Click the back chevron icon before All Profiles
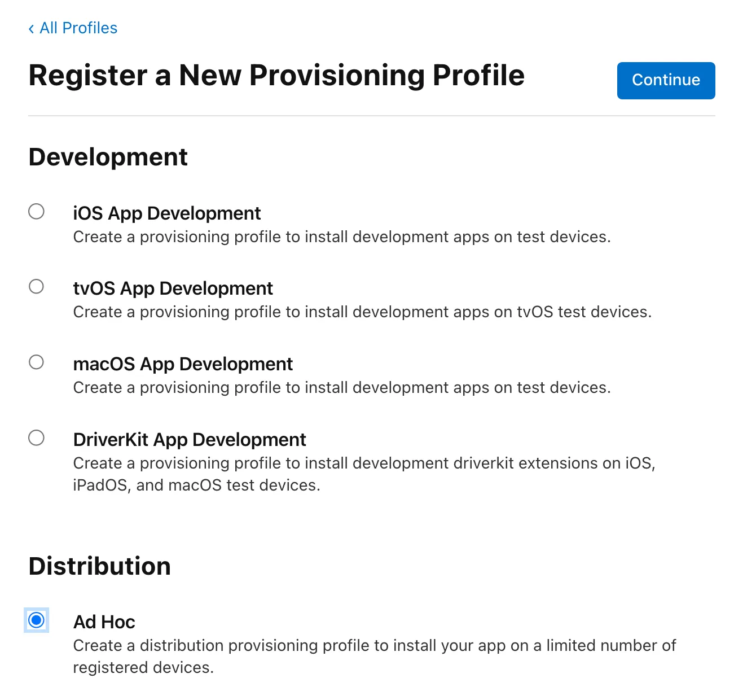Image resolution: width=756 pixels, height=700 pixels. coord(32,29)
